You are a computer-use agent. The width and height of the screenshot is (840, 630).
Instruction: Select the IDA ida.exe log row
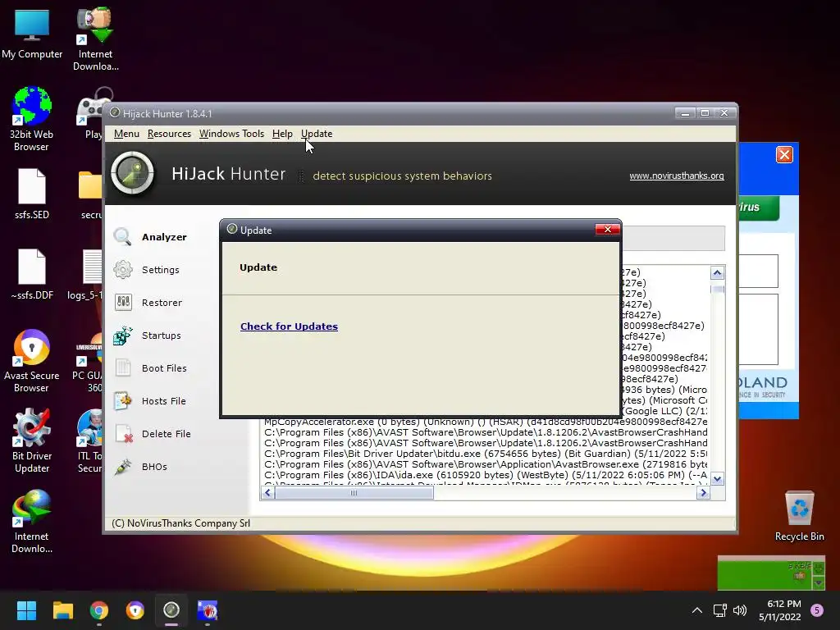486,475
